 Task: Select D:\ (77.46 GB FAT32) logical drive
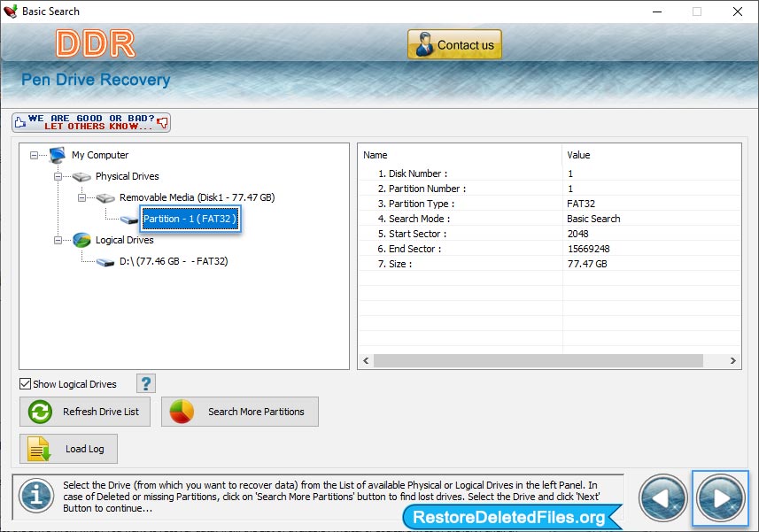[x=174, y=261]
